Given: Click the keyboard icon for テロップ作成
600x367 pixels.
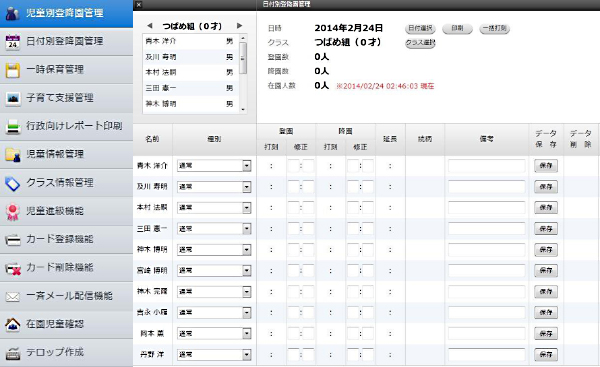Looking at the screenshot, I should 12,353.
